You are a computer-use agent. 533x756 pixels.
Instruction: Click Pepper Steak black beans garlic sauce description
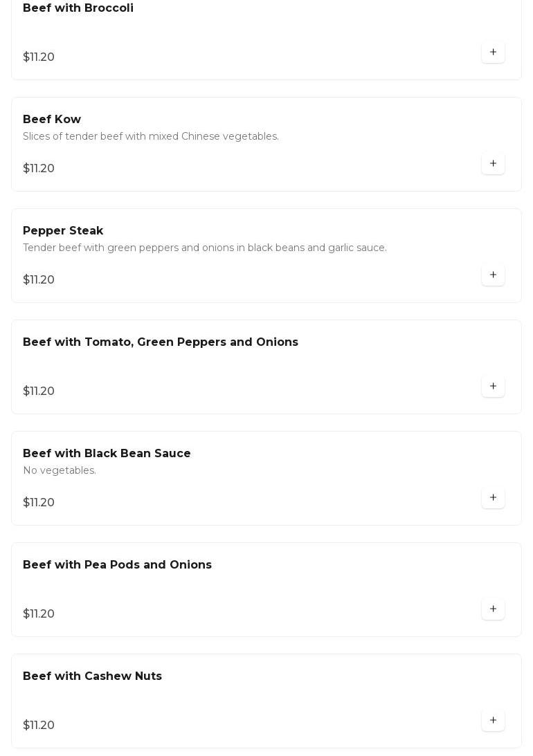[205, 248]
